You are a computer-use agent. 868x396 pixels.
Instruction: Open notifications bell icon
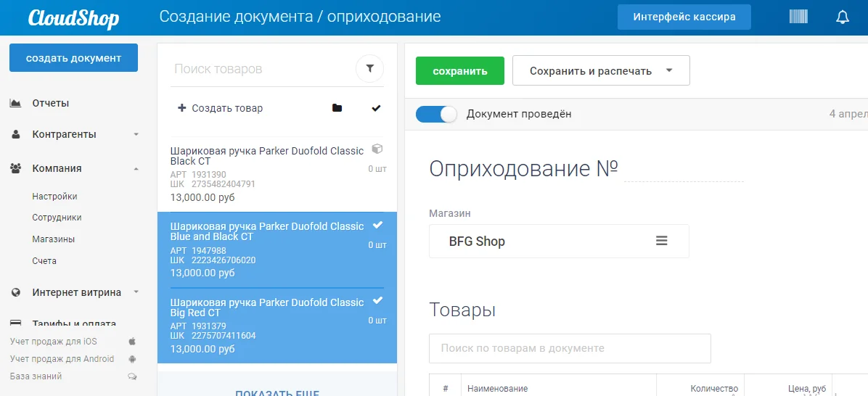pos(843,17)
